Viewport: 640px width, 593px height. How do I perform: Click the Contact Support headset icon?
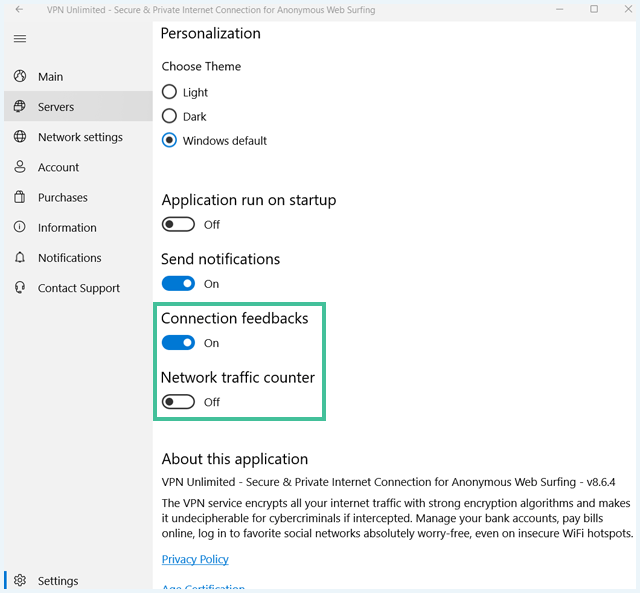coord(20,287)
